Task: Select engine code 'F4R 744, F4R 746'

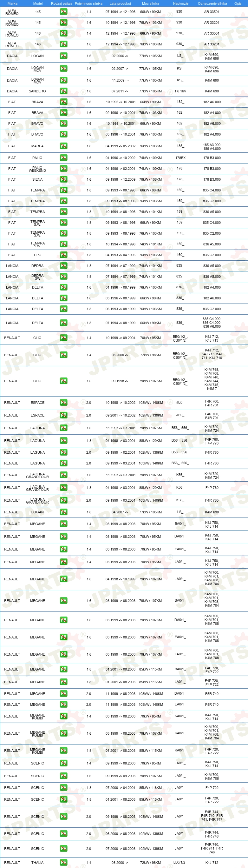Action: pyautogui.click(x=212, y=834)
